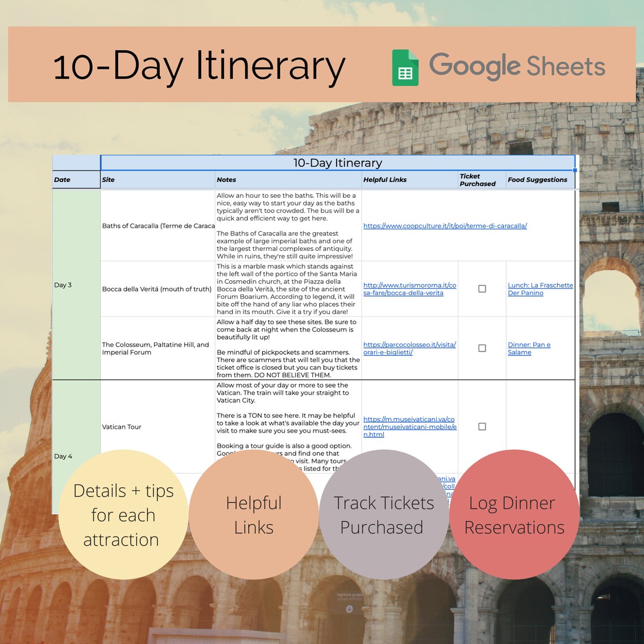The width and height of the screenshot is (644, 644).
Task: Select the Day 3 date cell
Action: (76, 285)
